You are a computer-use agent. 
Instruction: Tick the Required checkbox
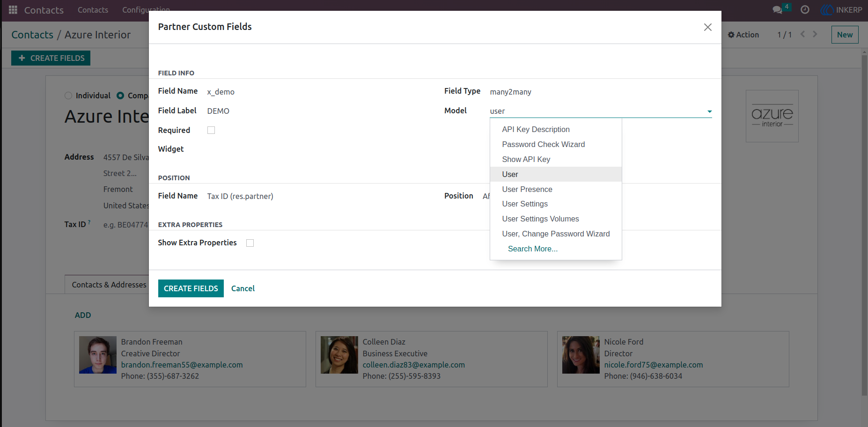tap(211, 130)
